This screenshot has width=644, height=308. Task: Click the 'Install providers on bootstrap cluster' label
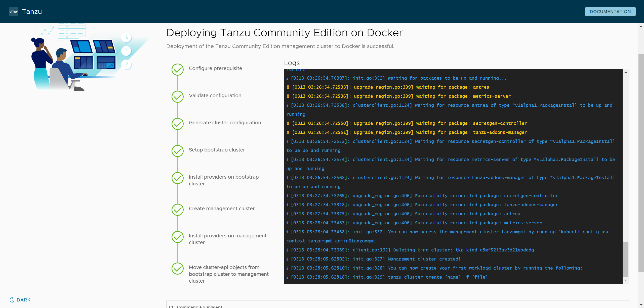(x=224, y=180)
